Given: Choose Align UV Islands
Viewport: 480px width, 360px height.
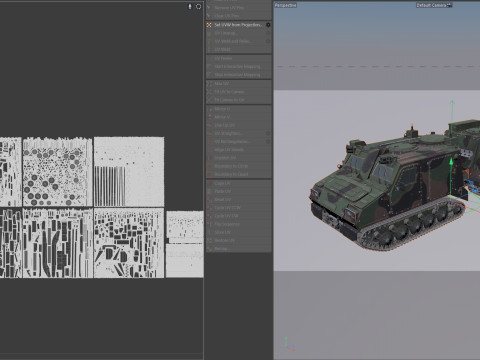Looking at the screenshot, I should click(239, 150).
